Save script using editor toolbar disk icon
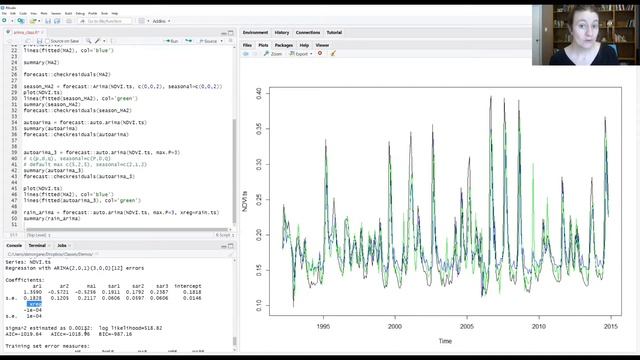The image size is (640, 360). click(x=39, y=41)
